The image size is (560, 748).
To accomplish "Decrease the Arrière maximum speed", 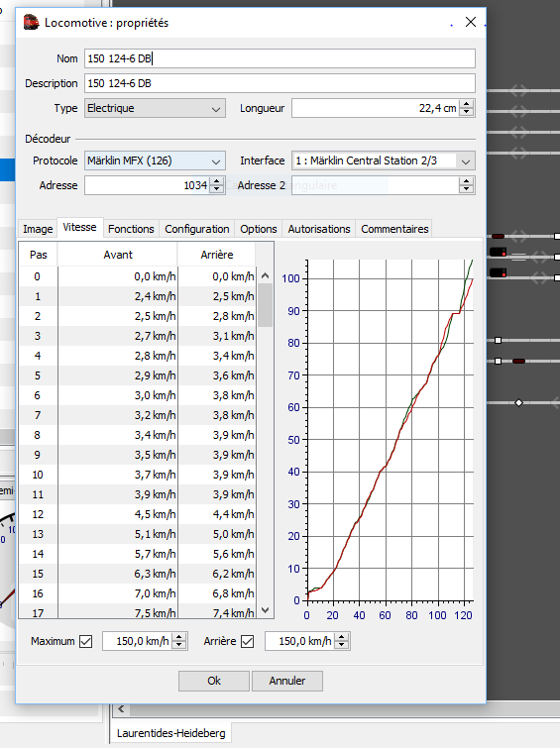I will (341, 645).
